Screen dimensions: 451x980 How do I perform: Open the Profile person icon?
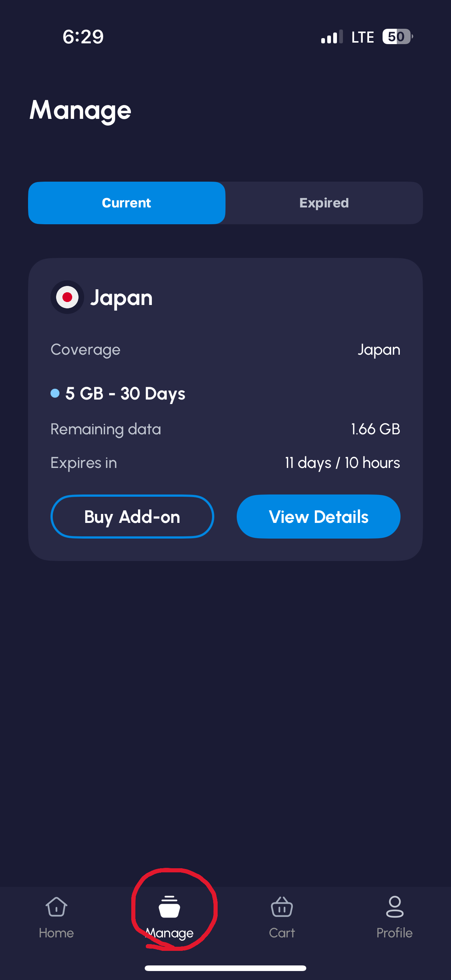(394, 907)
